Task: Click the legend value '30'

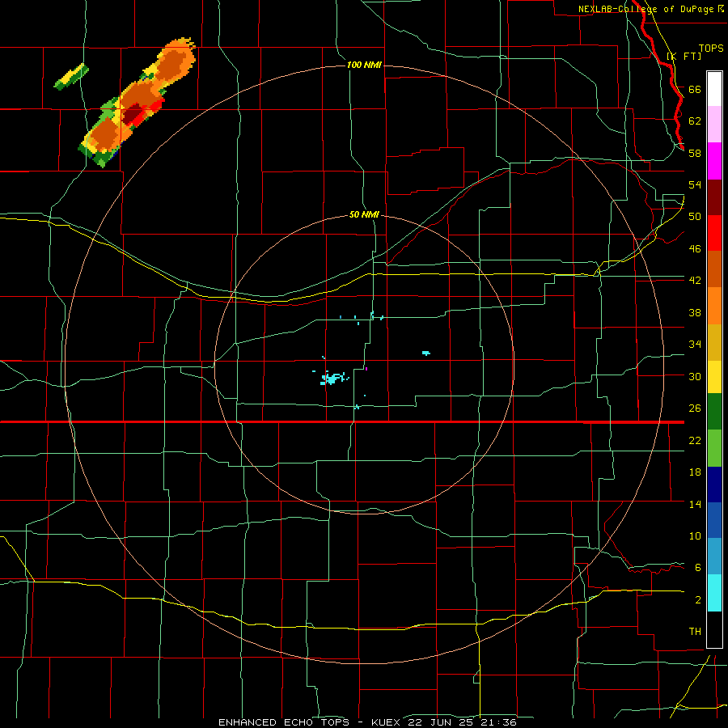Action: pos(695,376)
